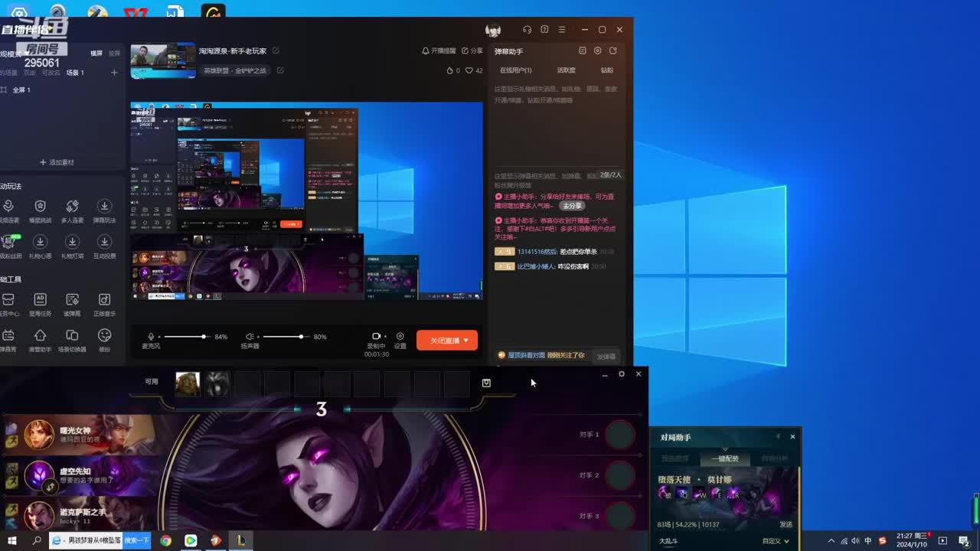Pin the 对局助手 window
This screenshot has height=551, width=980.
[x=778, y=437]
